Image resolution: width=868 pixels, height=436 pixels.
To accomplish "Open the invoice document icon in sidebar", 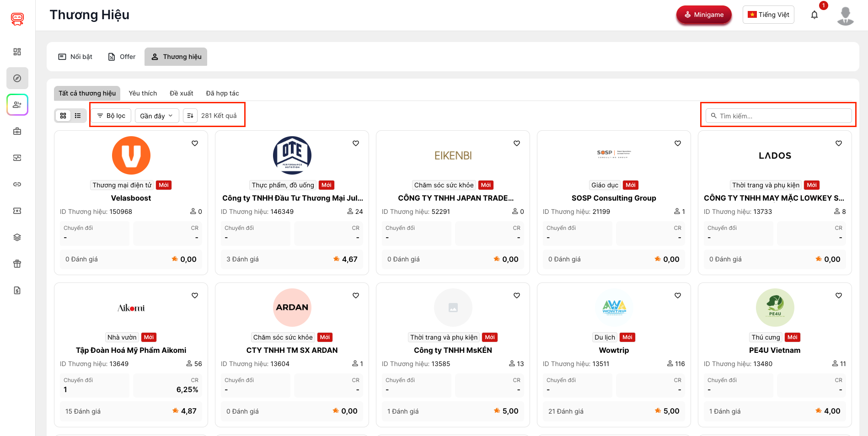I will coord(17,290).
